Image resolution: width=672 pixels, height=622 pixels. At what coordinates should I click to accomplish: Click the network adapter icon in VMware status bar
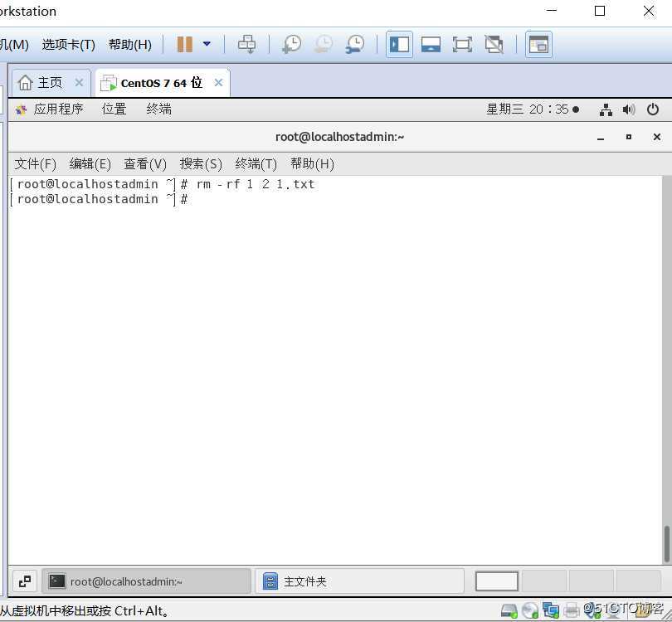click(551, 610)
